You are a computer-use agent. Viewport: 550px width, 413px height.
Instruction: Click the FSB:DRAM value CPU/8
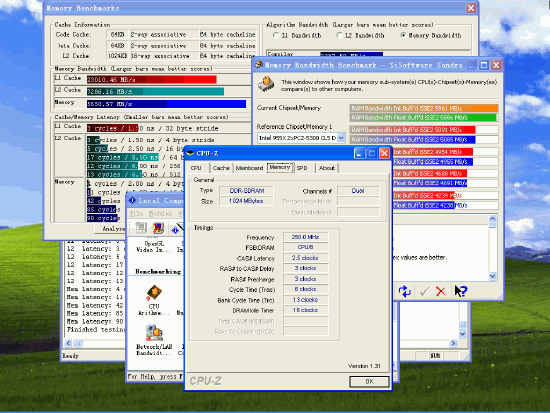click(306, 247)
